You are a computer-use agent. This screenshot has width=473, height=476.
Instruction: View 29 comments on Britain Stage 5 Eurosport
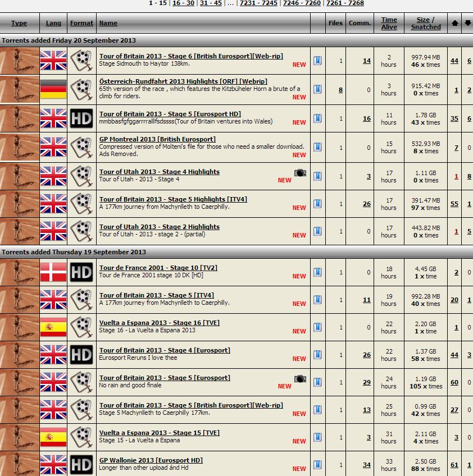367,382
